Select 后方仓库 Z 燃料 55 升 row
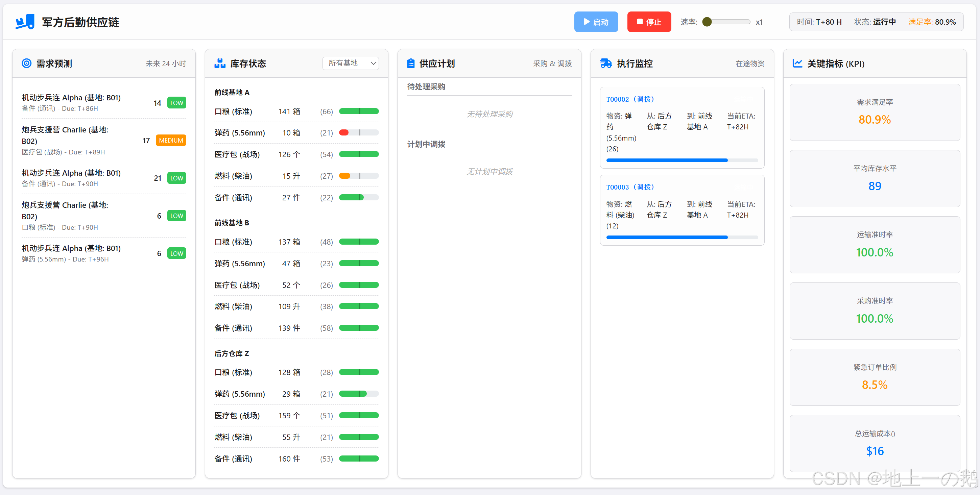 point(296,437)
